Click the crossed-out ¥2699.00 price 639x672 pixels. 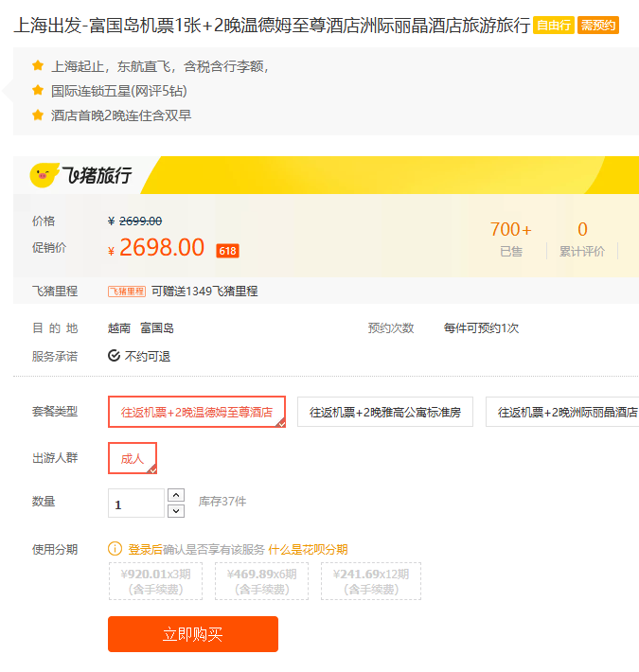(135, 221)
